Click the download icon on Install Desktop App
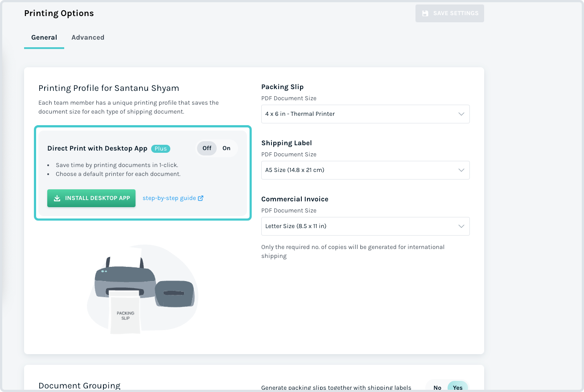 click(x=57, y=198)
